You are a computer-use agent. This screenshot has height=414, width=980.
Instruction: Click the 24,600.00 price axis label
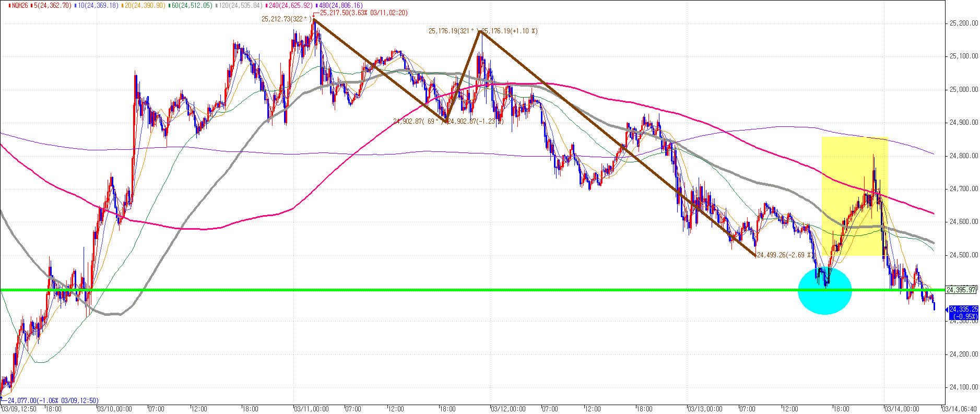coord(964,222)
